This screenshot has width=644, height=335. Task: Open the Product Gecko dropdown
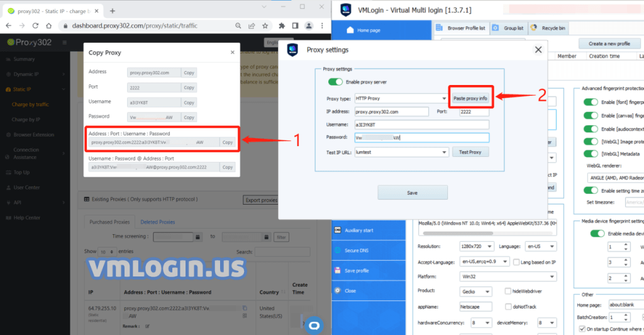tap(475, 292)
